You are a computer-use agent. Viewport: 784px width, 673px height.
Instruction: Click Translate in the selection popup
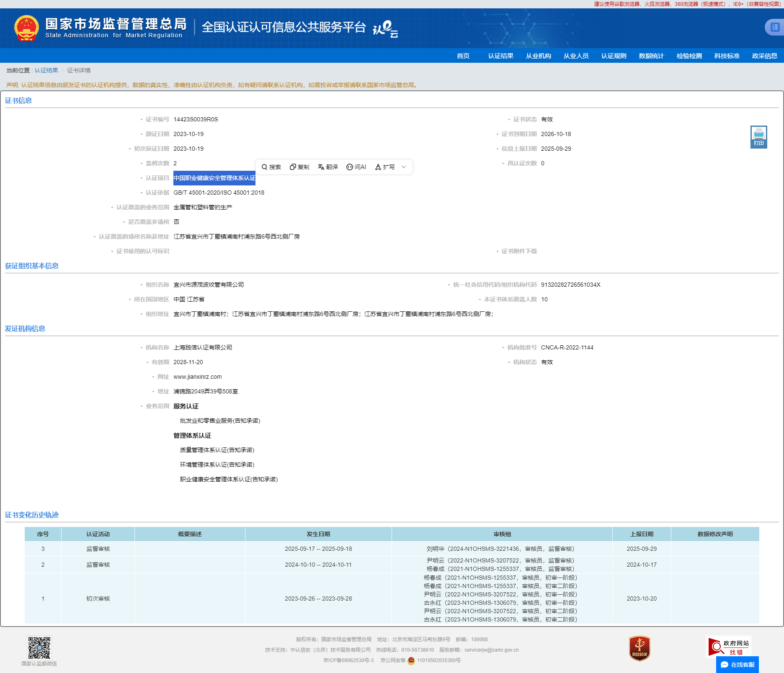click(x=328, y=167)
